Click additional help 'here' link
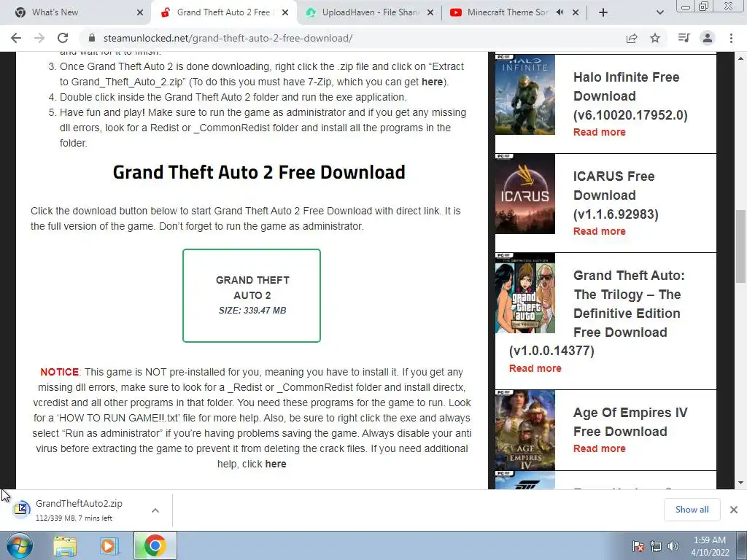 pos(275,464)
